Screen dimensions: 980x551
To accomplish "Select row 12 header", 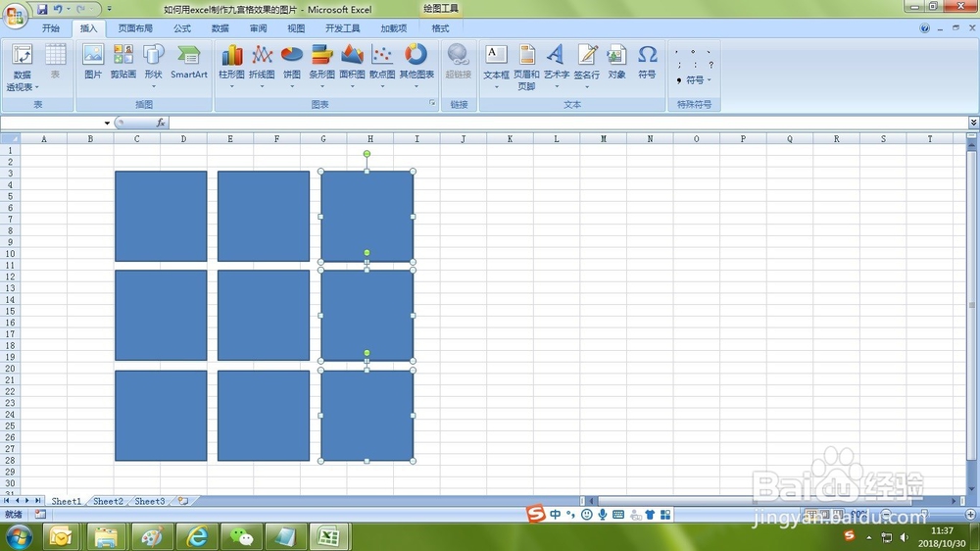I will [10, 276].
